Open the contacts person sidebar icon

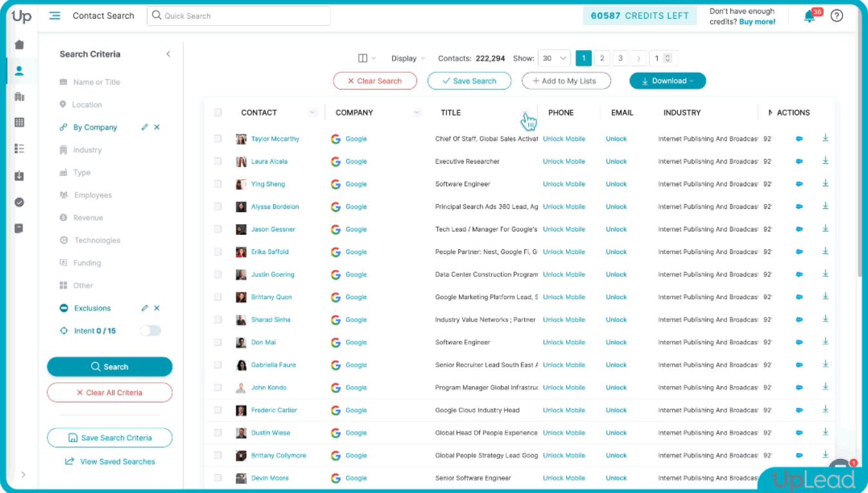point(19,71)
